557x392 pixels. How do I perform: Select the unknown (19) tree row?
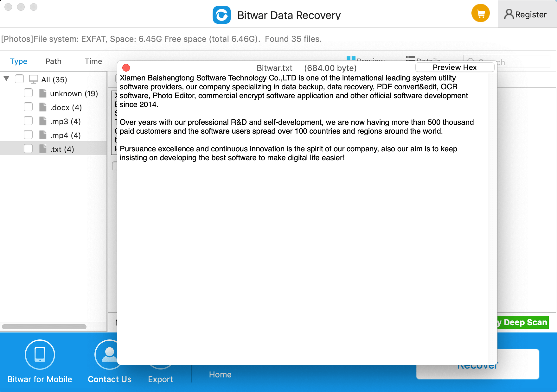coord(53,93)
